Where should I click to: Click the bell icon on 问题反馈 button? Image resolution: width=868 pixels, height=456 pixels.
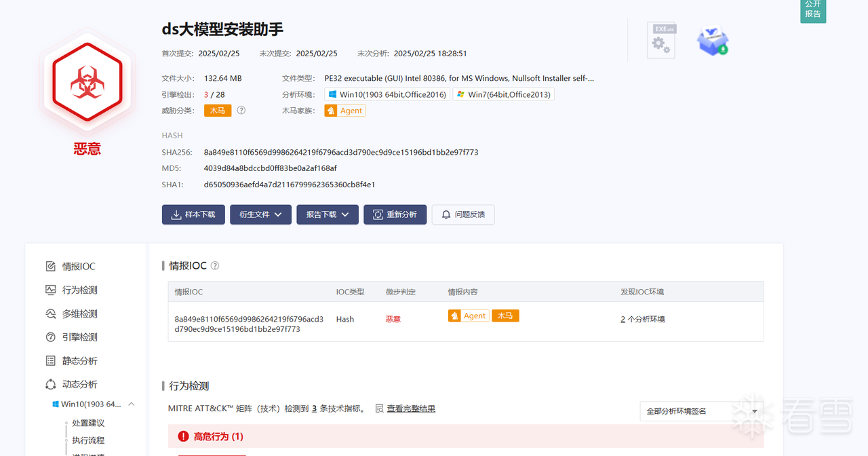(446, 214)
